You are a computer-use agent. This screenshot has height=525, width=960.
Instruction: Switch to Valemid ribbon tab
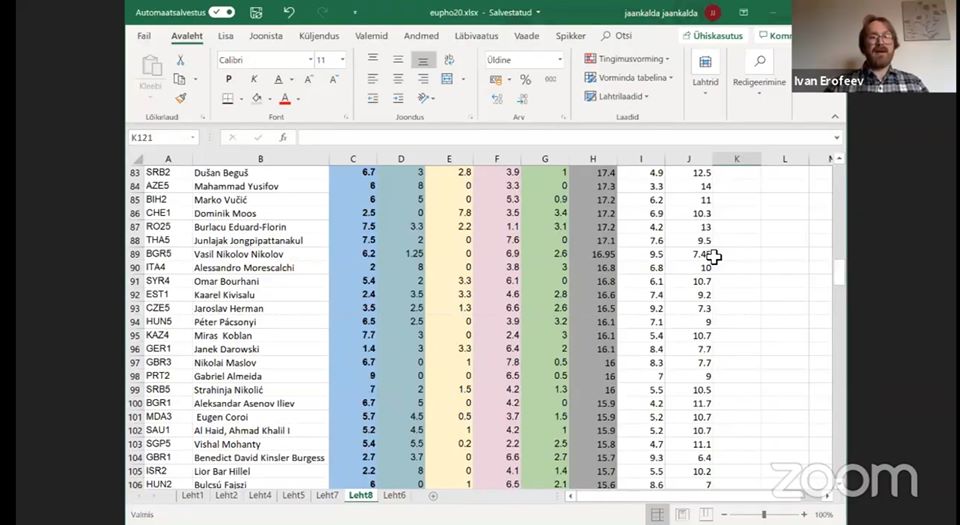tap(372, 36)
